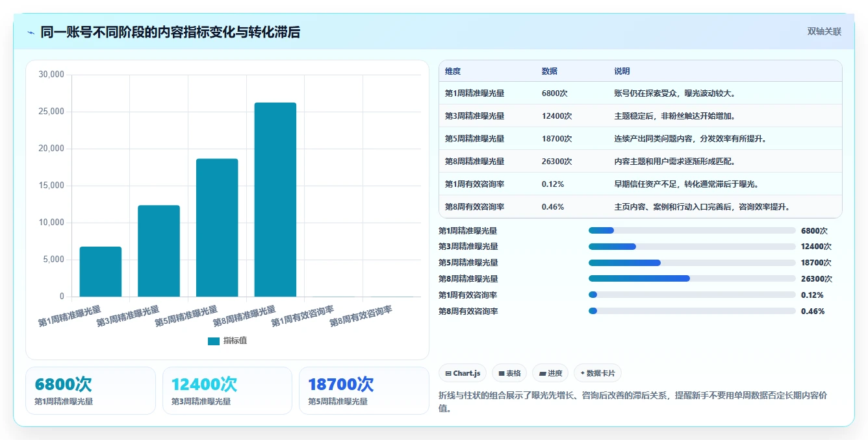Click description 内容主题和用户需求逐渐形成匹配。
868x440 pixels.
675,162
